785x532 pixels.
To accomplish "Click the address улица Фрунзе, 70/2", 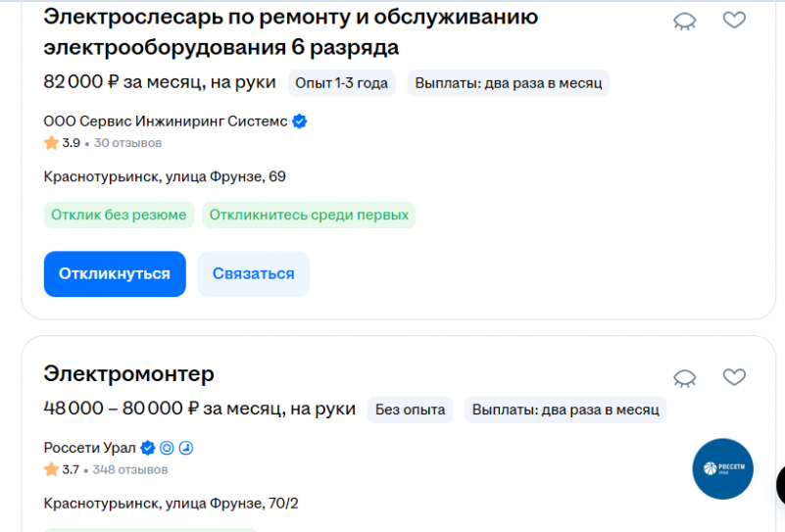I will tap(171, 503).
